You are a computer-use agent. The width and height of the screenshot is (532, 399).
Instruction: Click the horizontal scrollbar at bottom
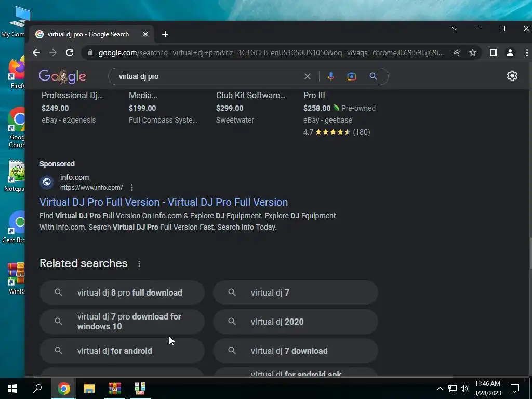click(243, 377)
